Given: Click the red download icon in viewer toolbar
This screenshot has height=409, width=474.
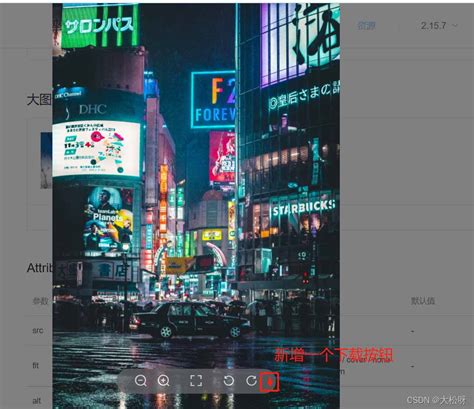Looking at the screenshot, I should click(269, 382).
